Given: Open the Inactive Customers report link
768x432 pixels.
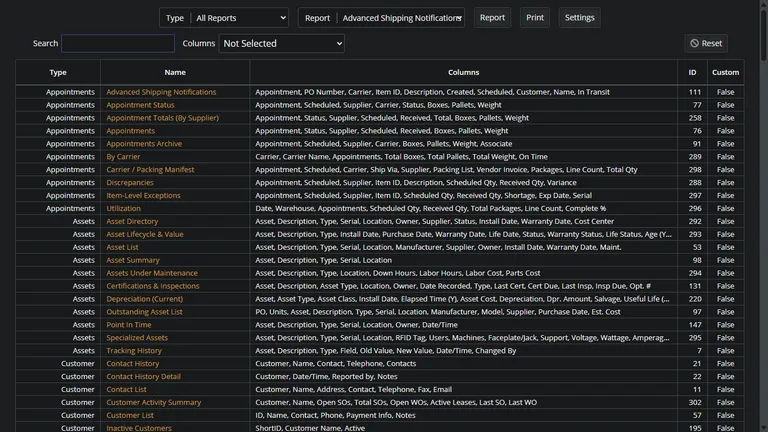Looking at the screenshot, I should point(139,428).
